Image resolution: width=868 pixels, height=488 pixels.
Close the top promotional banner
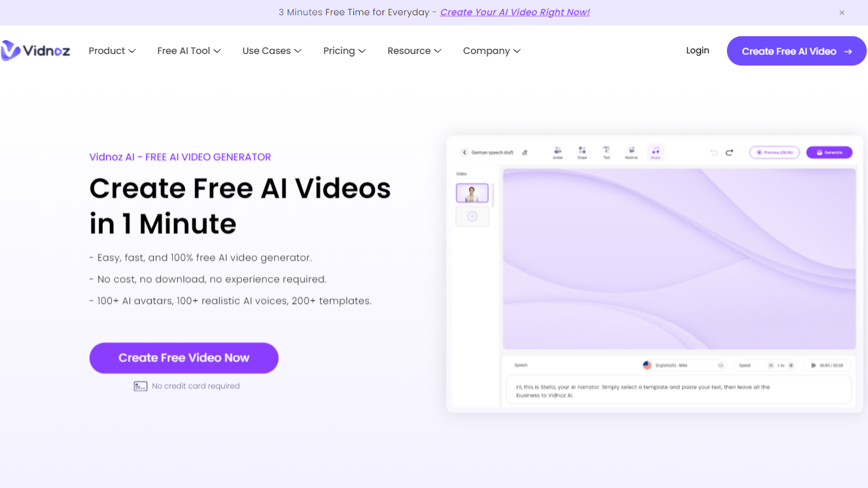pyautogui.click(x=841, y=13)
